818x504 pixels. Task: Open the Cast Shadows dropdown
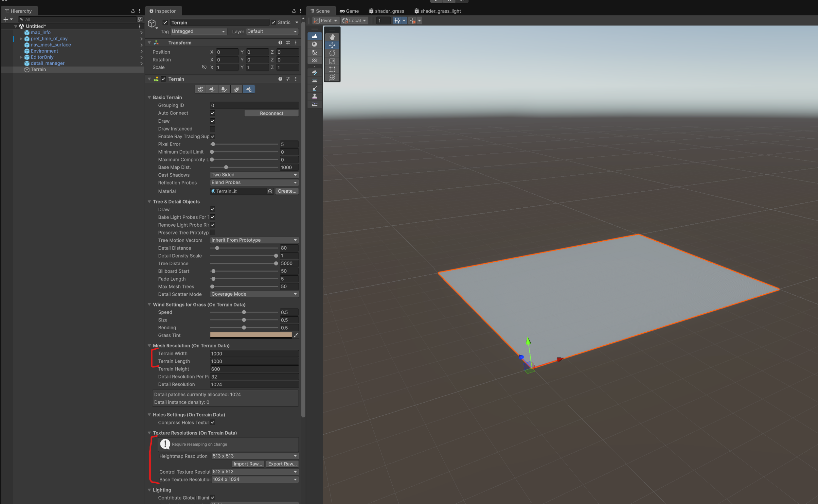(254, 175)
